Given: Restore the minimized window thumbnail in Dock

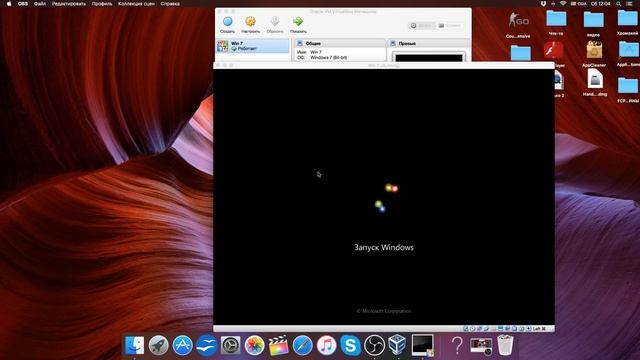Looking at the screenshot, I should point(481,345).
